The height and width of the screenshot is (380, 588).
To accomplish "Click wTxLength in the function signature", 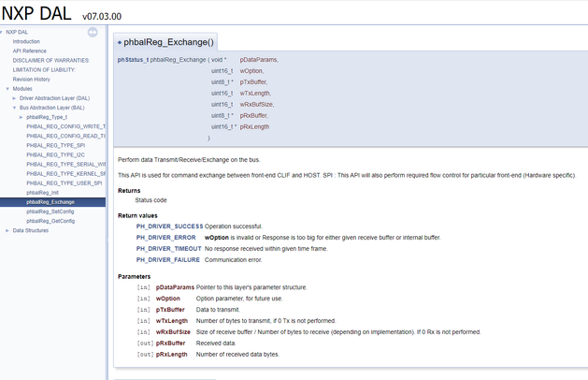I will 255,93.
